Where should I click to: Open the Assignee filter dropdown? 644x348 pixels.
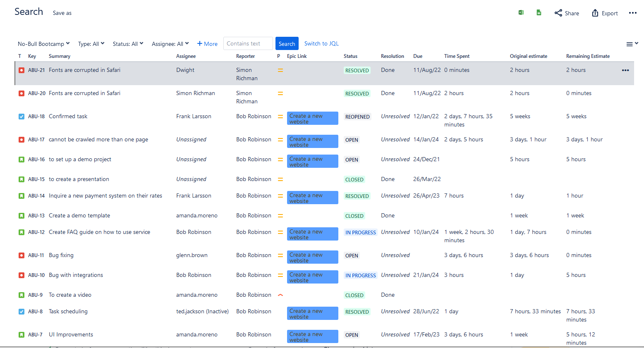pyautogui.click(x=170, y=43)
